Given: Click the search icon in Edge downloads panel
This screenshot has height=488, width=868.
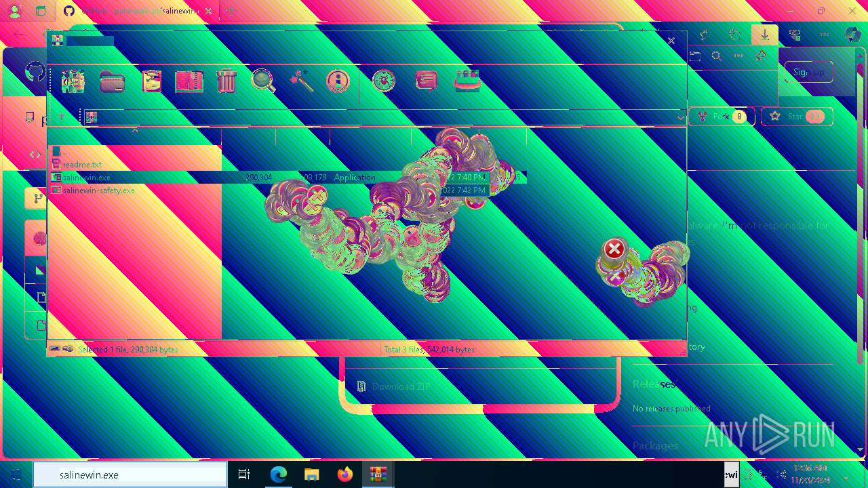Looking at the screenshot, I should click(717, 56).
